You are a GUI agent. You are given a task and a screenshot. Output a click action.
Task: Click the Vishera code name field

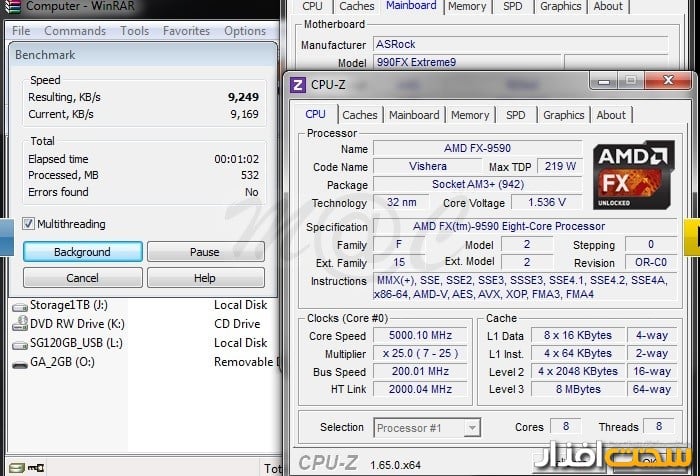coord(427,166)
